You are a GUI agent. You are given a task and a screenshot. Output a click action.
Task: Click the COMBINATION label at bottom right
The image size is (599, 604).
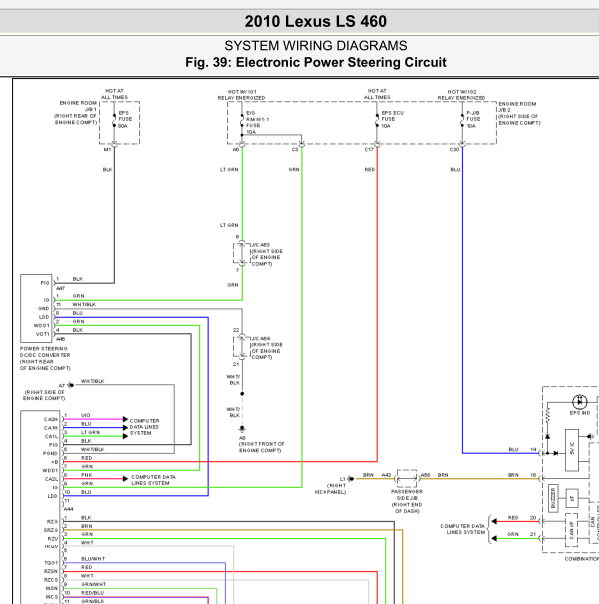coord(582,559)
